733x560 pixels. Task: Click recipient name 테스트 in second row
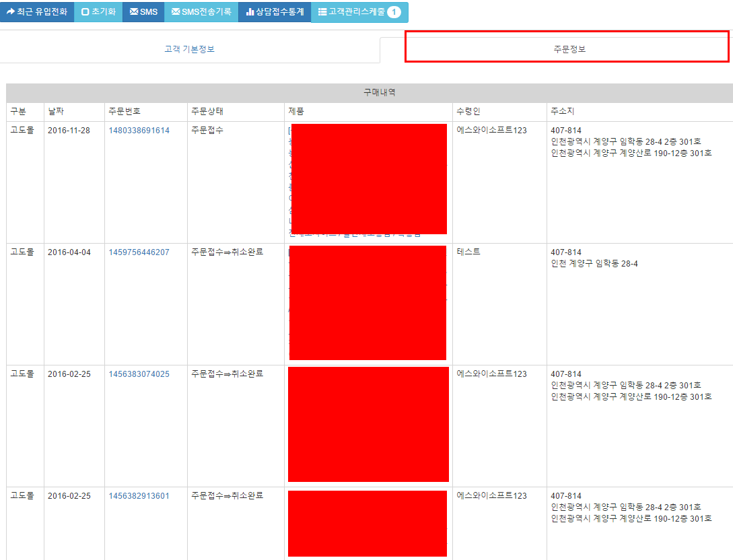point(468,252)
